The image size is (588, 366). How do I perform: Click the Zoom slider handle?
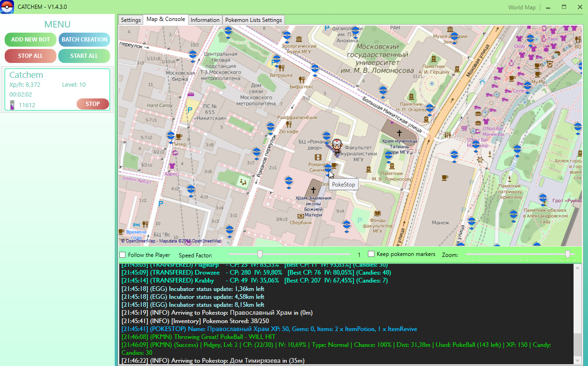click(x=567, y=254)
